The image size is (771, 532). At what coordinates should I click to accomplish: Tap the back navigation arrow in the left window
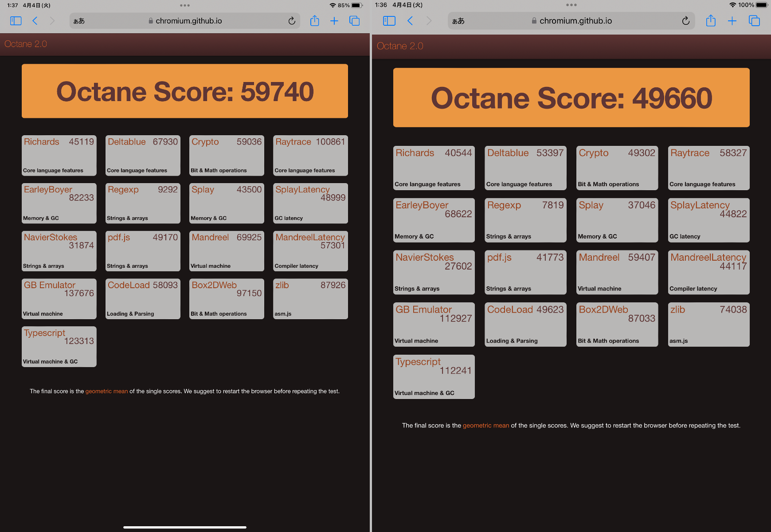[35, 20]
